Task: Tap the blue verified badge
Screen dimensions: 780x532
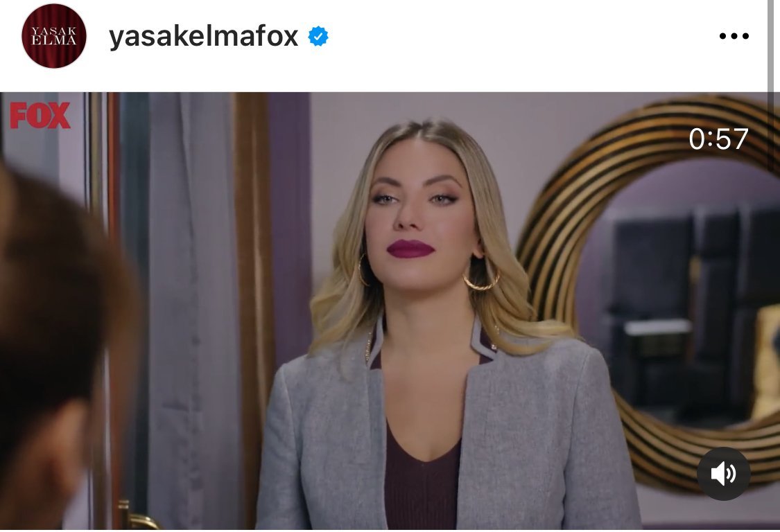Action: click(318, 36)
